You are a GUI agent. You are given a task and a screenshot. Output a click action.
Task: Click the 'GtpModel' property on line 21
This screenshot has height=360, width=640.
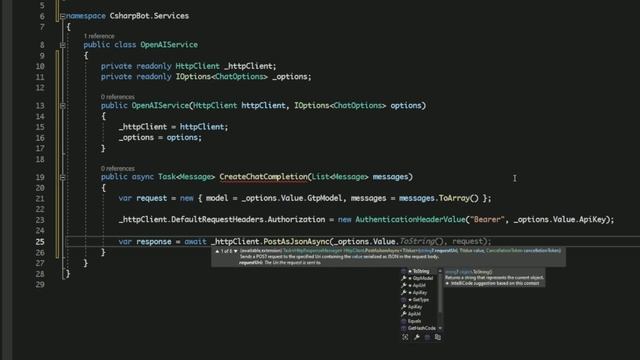pos(324,198)
